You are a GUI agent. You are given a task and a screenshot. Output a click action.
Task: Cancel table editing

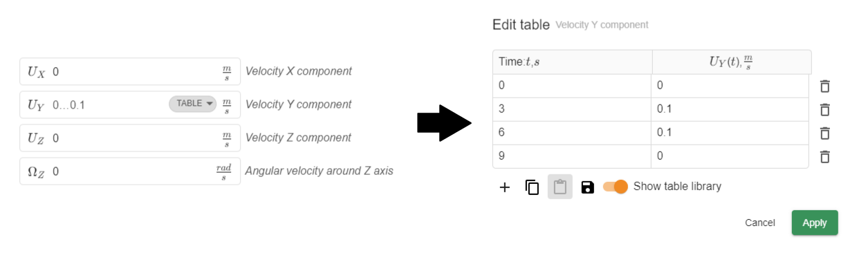[x=759, y=223]
